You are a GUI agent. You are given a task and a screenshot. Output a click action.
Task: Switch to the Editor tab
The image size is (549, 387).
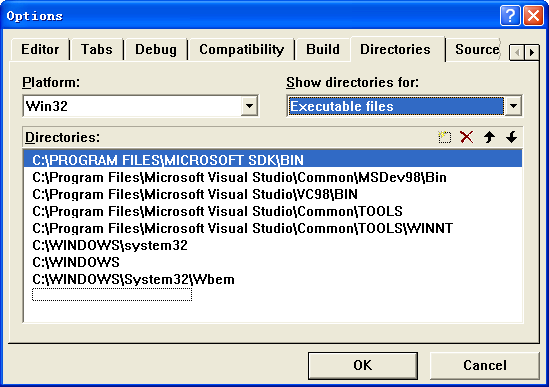click(40, 49)
